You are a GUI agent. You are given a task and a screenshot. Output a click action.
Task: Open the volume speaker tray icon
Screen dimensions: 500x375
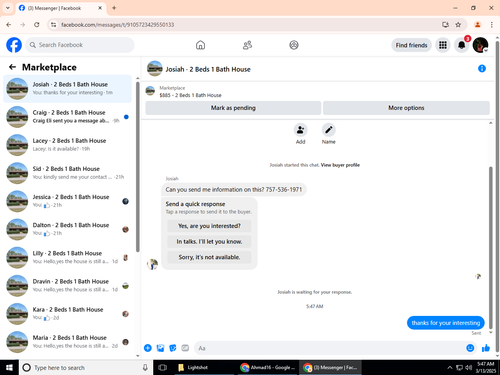469,367
